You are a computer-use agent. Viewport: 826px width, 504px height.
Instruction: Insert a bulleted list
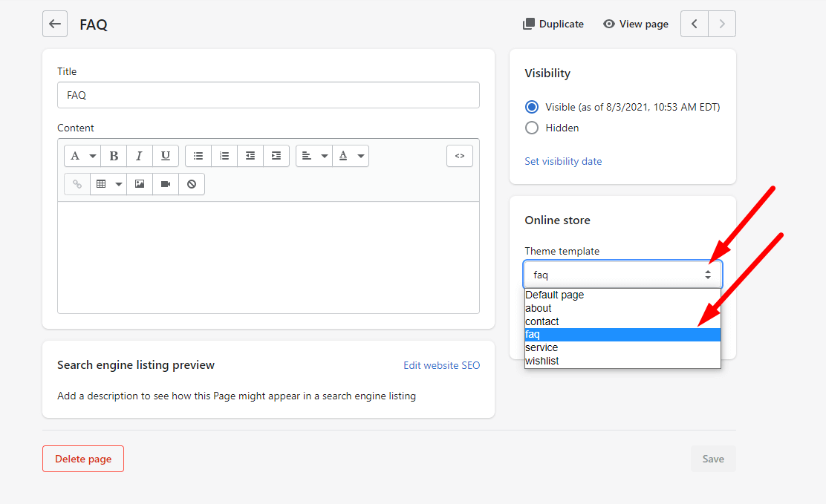tap(198, 156)
